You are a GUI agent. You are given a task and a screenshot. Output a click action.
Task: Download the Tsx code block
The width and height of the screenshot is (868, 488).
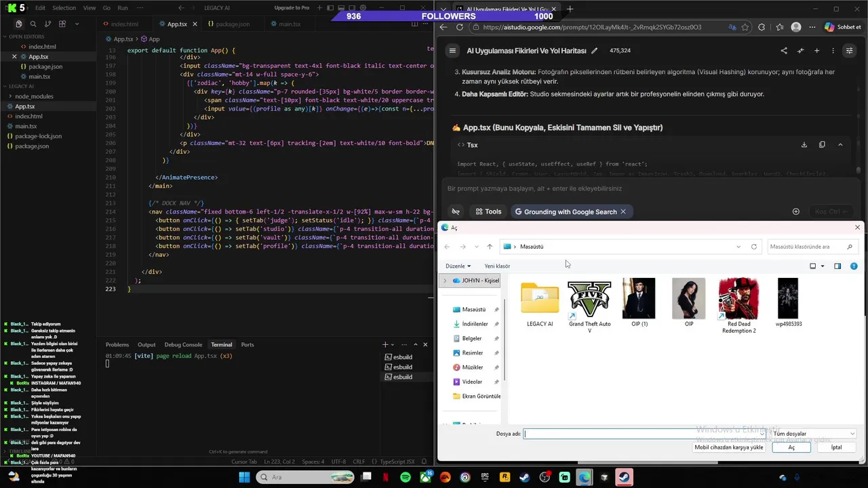point(804,144)
